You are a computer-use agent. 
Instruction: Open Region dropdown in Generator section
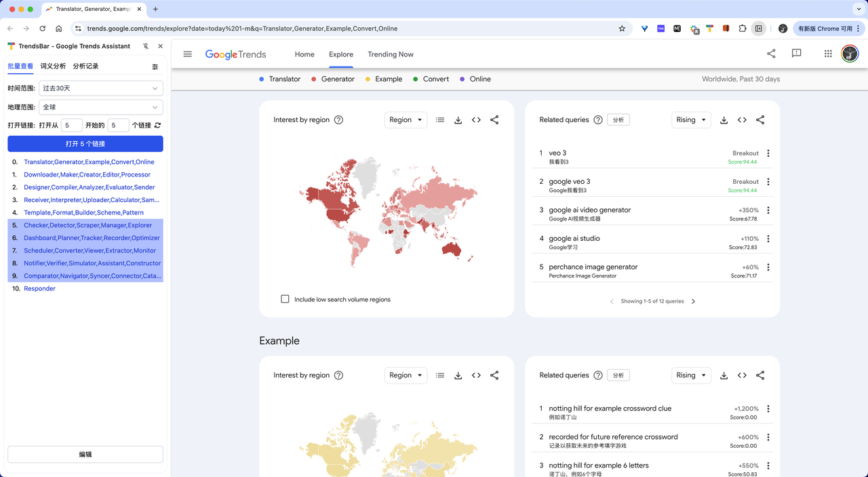coord(406,120)
